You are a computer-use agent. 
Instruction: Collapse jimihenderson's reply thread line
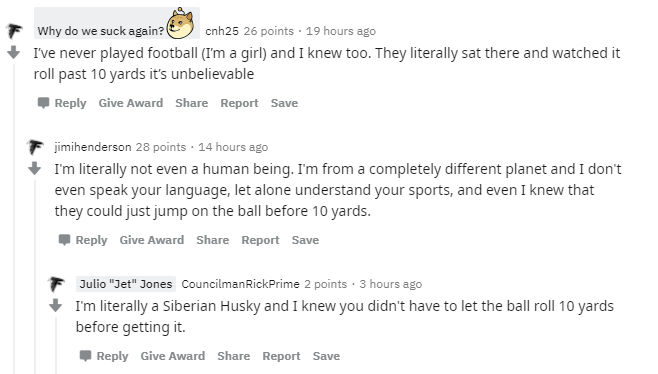coord(35,277)
